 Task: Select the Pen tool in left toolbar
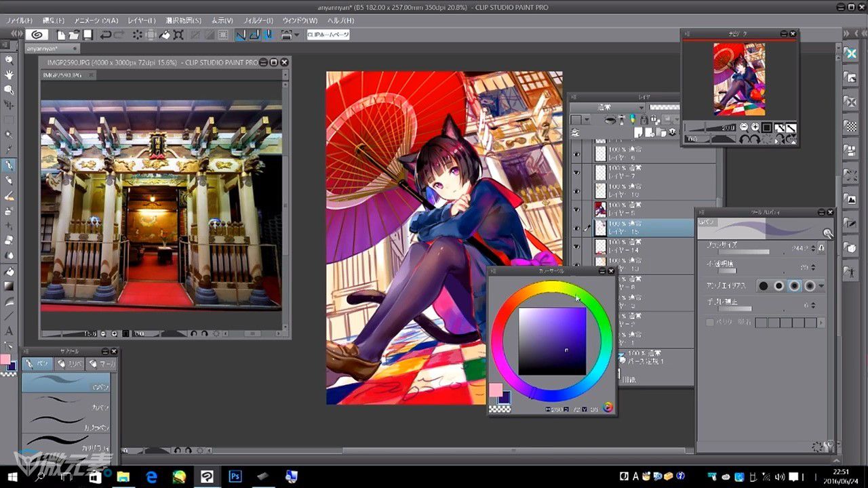(9, 165)
